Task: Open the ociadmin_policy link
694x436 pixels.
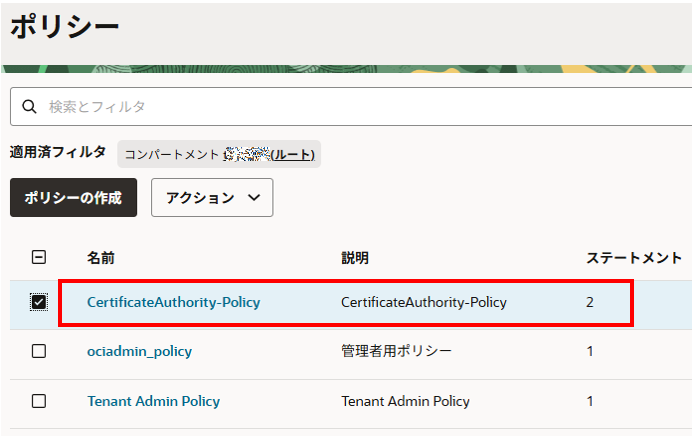Action: (139, 351)
